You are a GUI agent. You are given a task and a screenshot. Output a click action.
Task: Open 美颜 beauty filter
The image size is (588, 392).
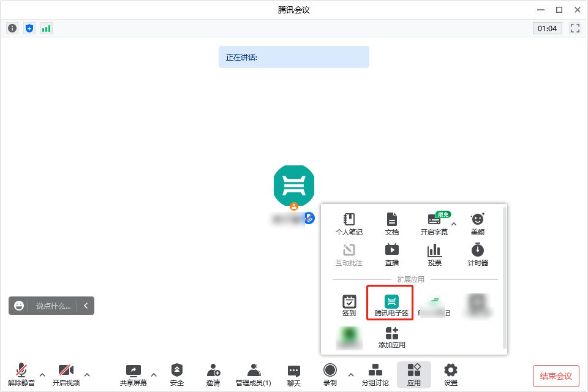click(478, 224)
